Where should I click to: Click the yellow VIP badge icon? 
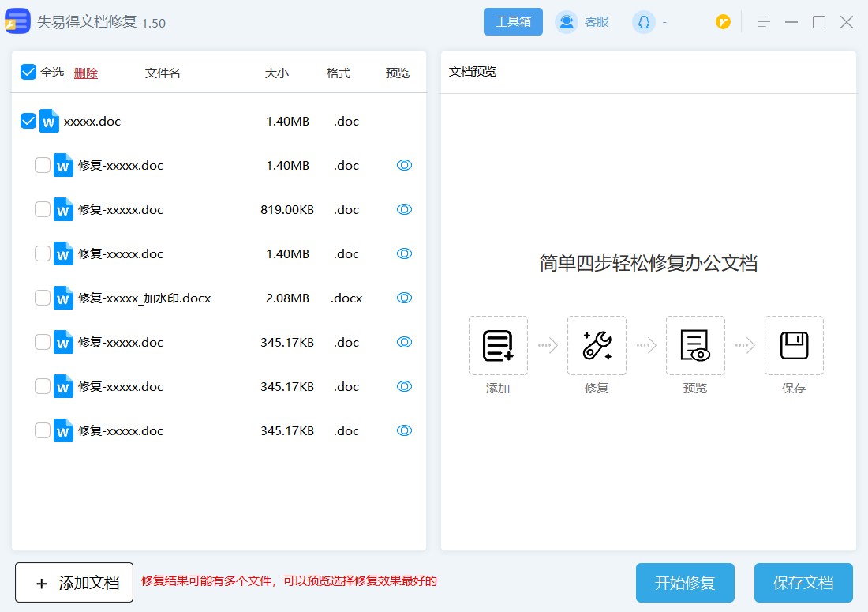pyautogui.click(x=723, y=22)
